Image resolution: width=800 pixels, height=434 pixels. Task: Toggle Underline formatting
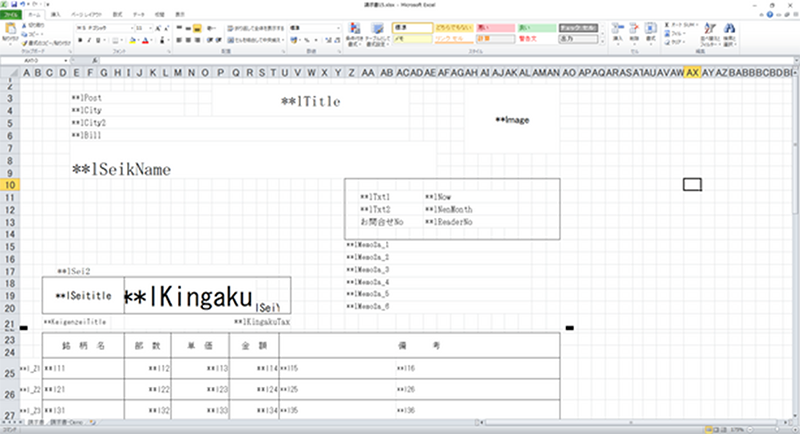coord(98,40)
